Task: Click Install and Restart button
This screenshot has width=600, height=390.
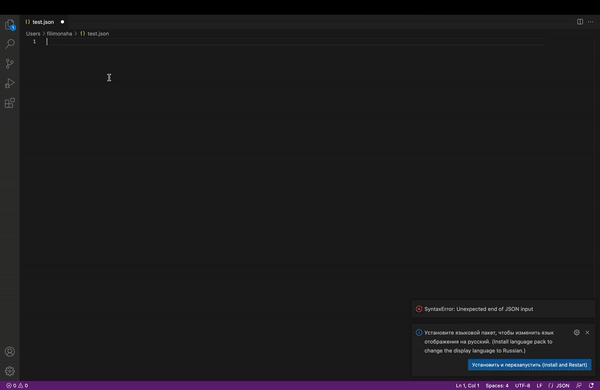Action: click(530, 365)
